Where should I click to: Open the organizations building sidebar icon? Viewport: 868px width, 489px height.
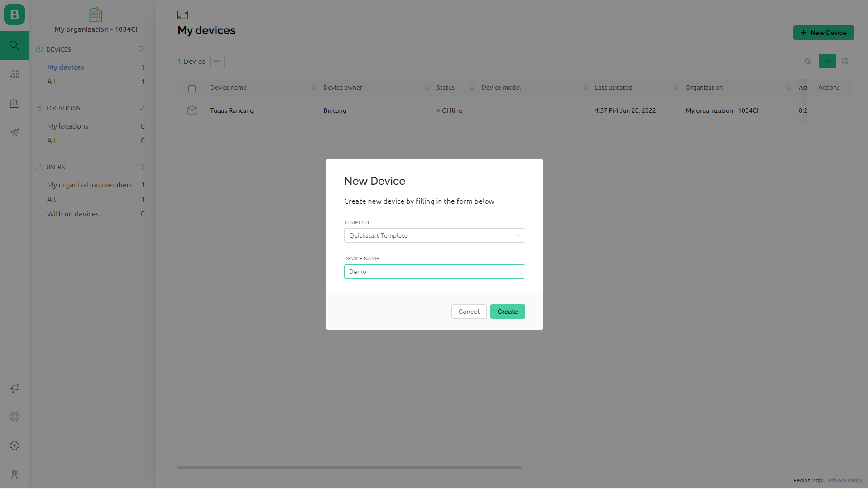coord(14,103)
